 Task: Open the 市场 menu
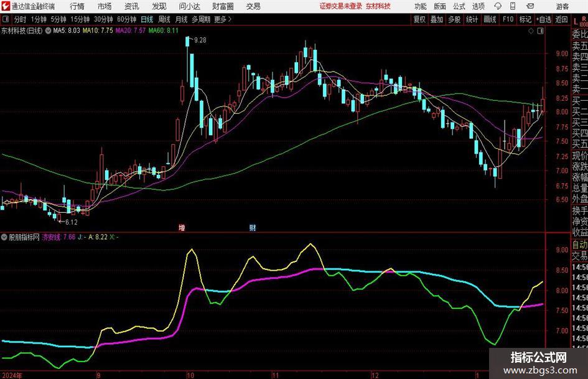(105, 6)
